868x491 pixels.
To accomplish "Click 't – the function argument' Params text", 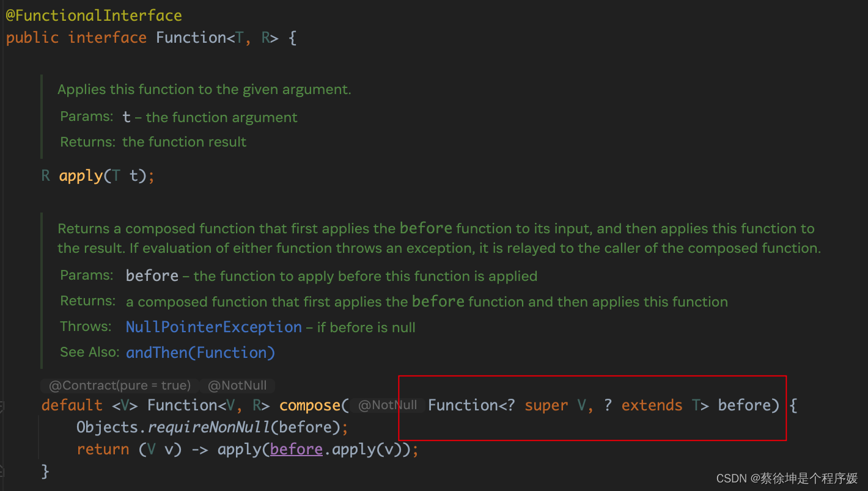I will (210, 118).
